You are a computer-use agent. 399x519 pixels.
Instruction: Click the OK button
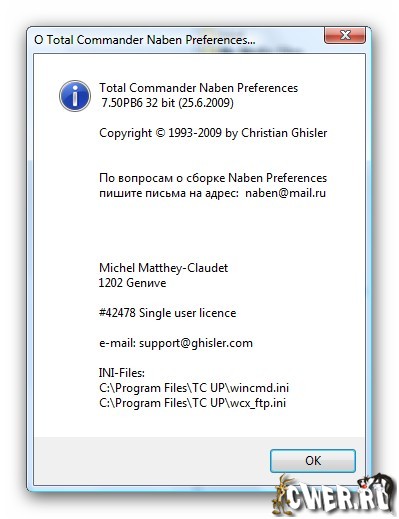[313, 460]
